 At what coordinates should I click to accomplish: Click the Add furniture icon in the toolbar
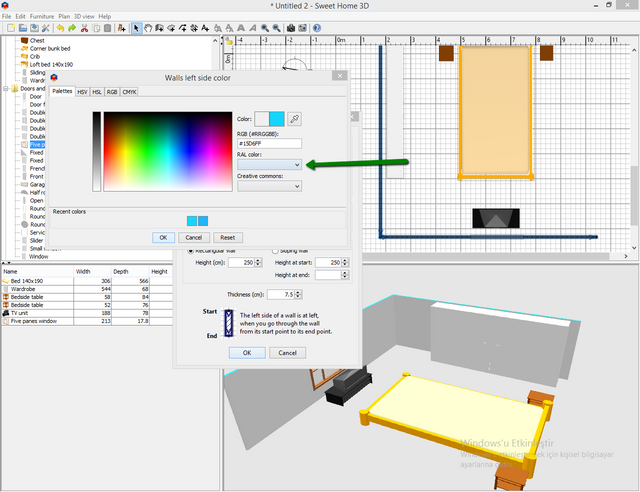[121, 28]
